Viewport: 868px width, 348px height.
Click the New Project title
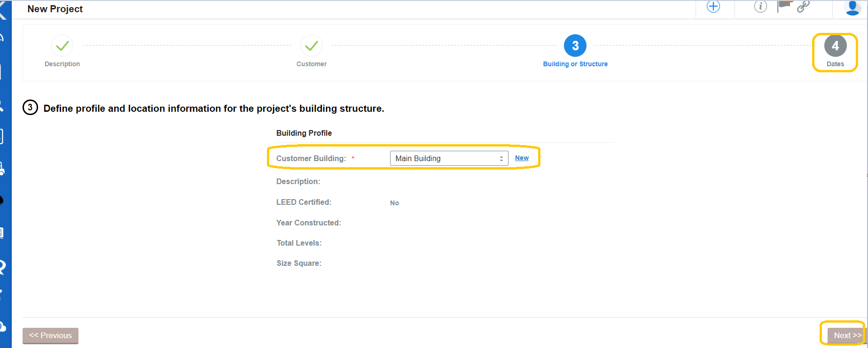click(55, 9)
